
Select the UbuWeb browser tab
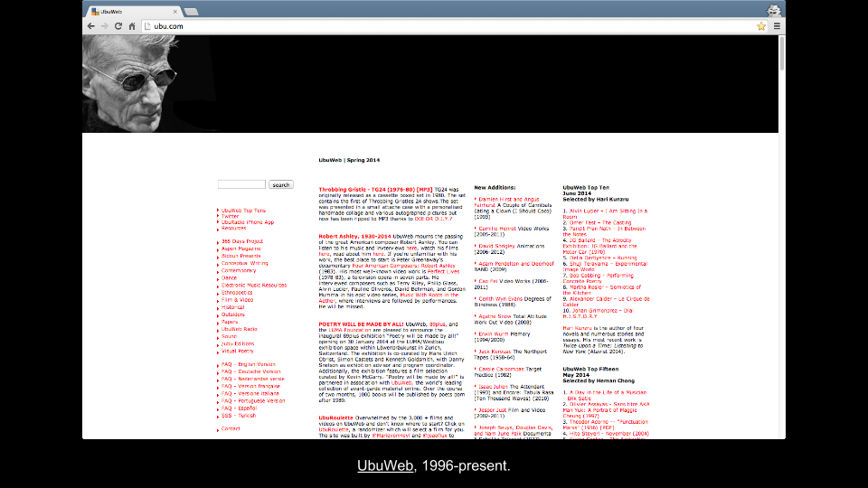pyautogui.click(x=135, y=12)
